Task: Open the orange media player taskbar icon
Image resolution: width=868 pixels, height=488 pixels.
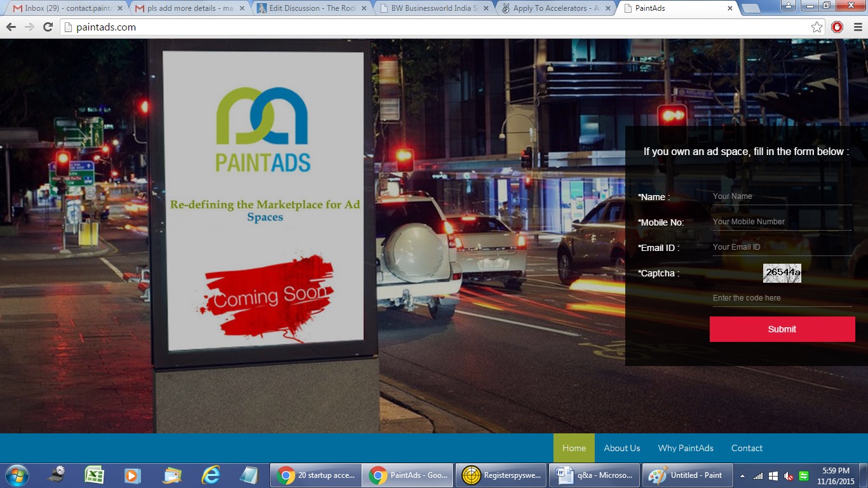Action: 132,475
